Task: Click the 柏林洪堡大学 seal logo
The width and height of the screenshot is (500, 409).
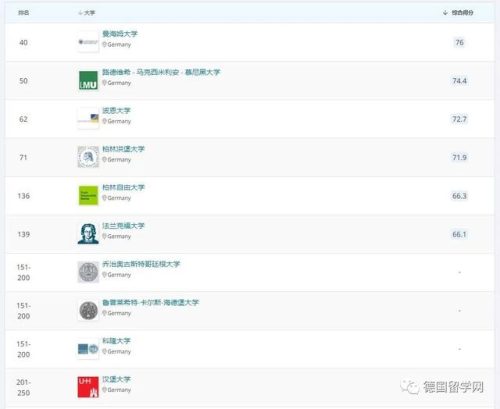Action: [x=88, y=157]
